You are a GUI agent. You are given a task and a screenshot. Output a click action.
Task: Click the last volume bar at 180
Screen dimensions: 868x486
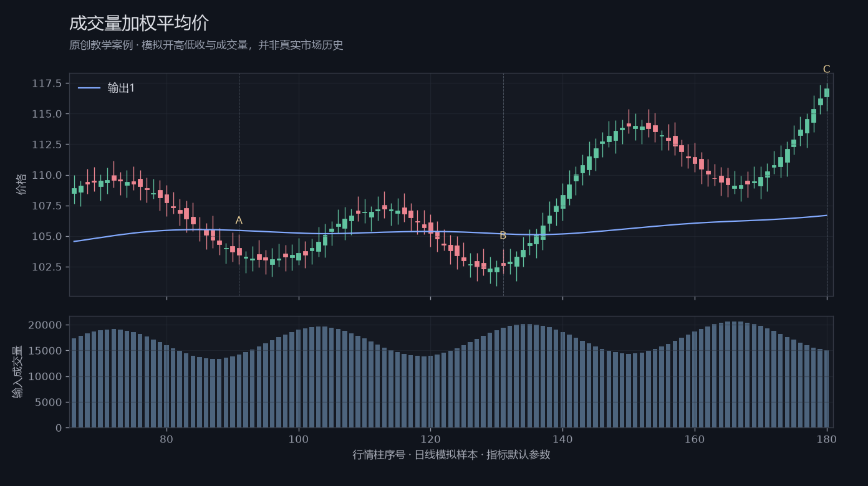827,389
